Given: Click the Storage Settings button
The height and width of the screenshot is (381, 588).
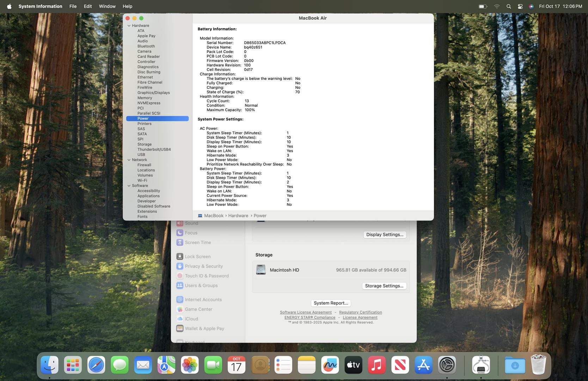Looking at the screenshot, I should (384, 286).
